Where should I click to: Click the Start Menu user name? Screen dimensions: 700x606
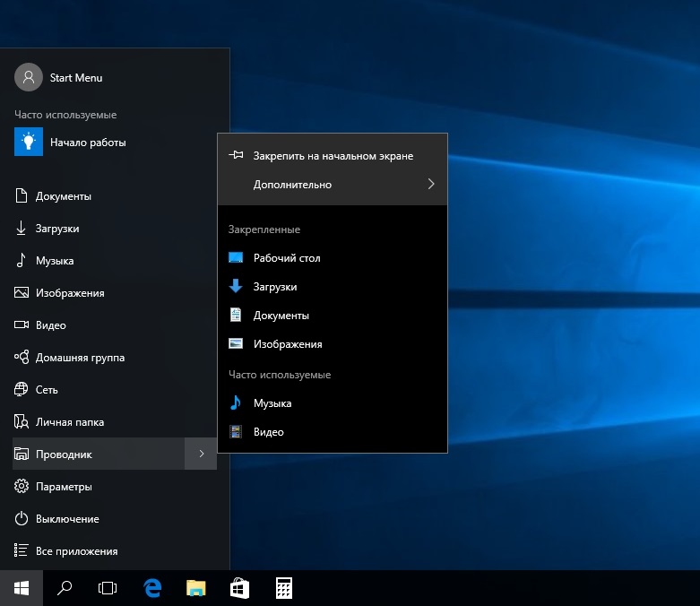[x=76, y=77]
